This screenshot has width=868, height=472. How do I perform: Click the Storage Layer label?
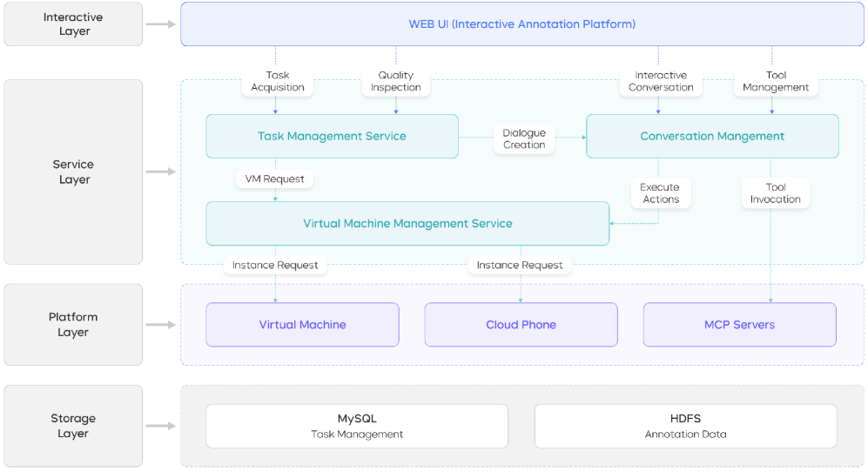73,426
